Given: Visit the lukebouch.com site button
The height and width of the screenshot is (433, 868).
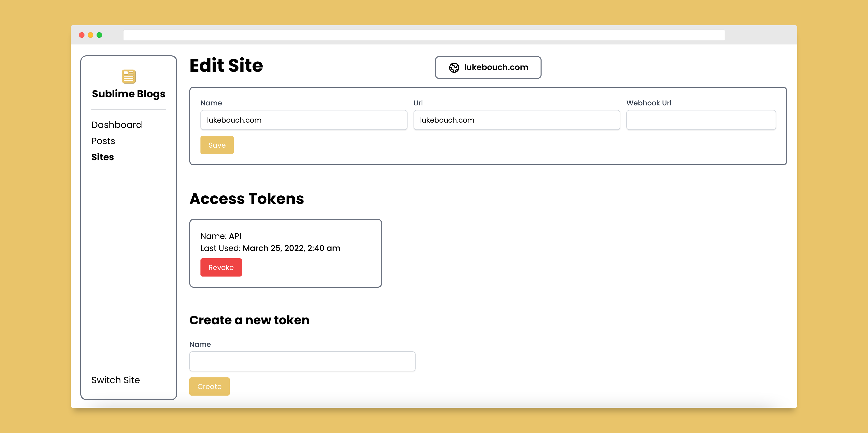Looking at the screenshot, I should (488, 67).
